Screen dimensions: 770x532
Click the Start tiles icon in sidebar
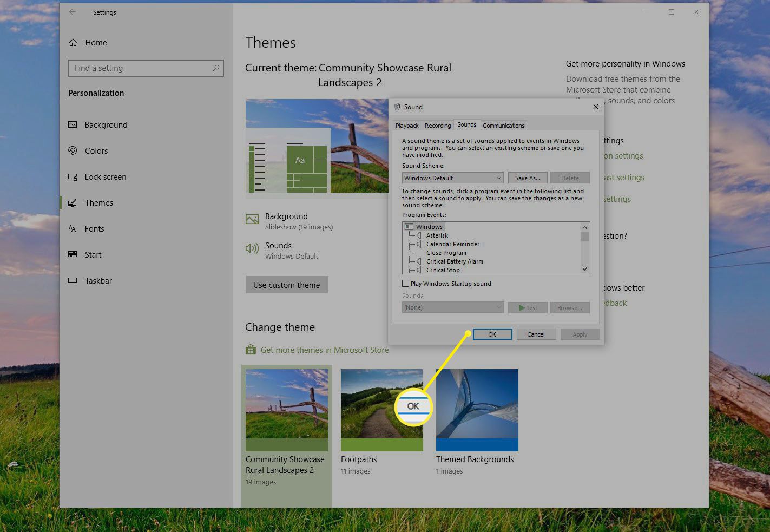[73, 255]
